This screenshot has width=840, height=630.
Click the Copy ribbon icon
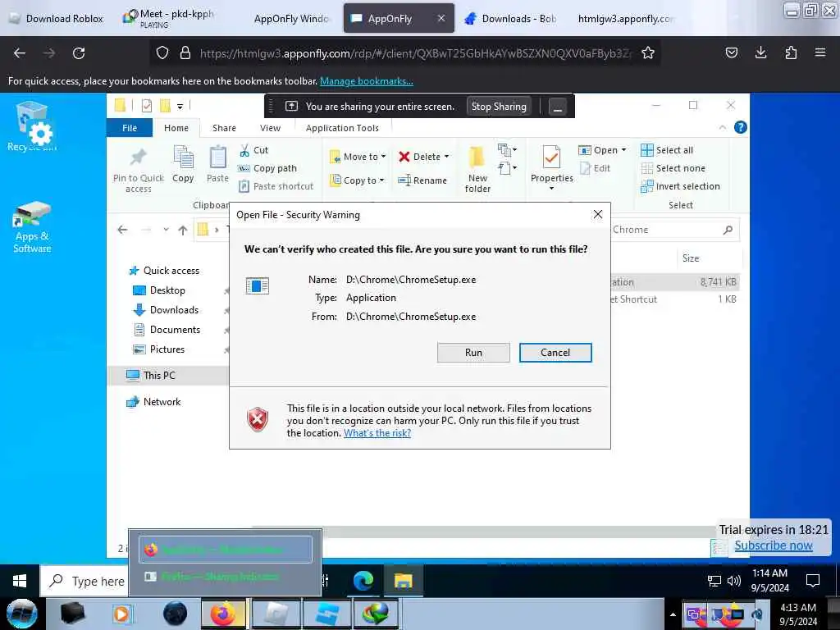[183, 157]
